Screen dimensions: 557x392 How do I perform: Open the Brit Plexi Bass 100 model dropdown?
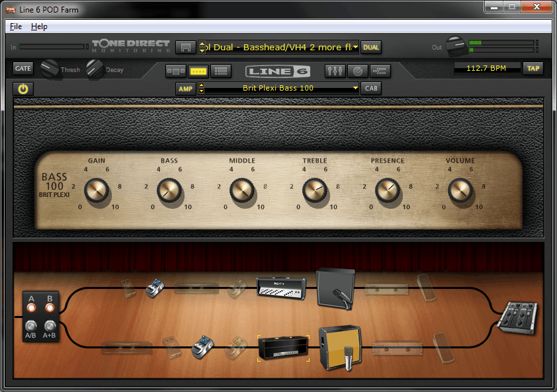coord(355,88)
